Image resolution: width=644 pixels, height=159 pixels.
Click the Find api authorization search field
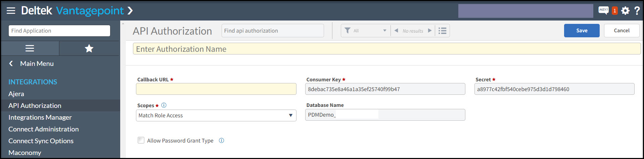tap(273, 31)
